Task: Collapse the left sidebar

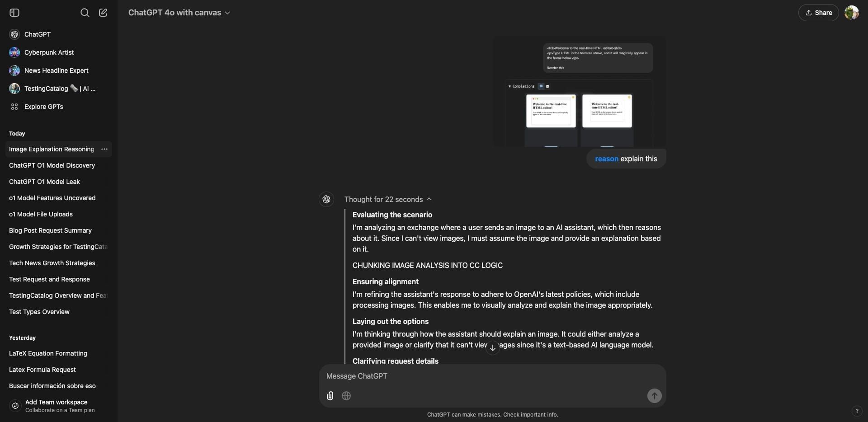Action: tap(14, 13)
